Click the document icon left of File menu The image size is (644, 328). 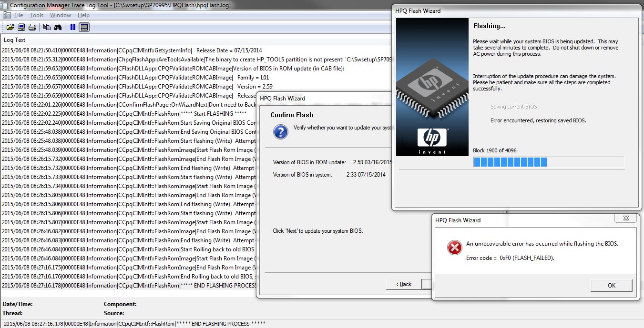[7, 15]
